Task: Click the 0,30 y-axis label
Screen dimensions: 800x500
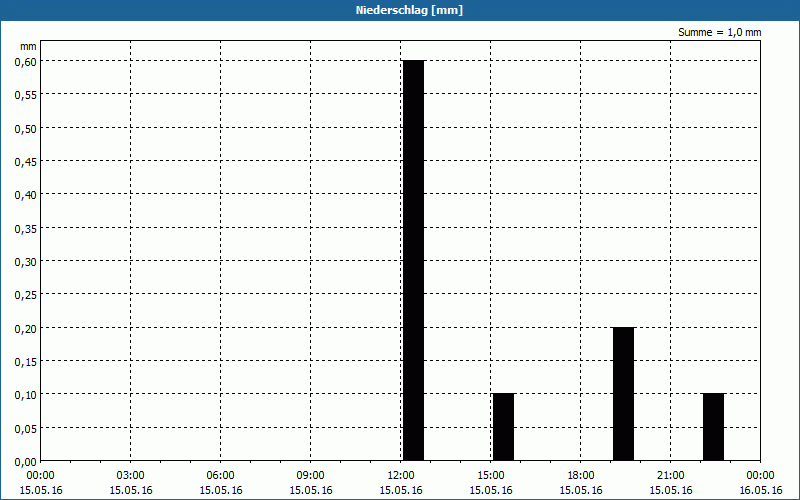Action: 25,261
